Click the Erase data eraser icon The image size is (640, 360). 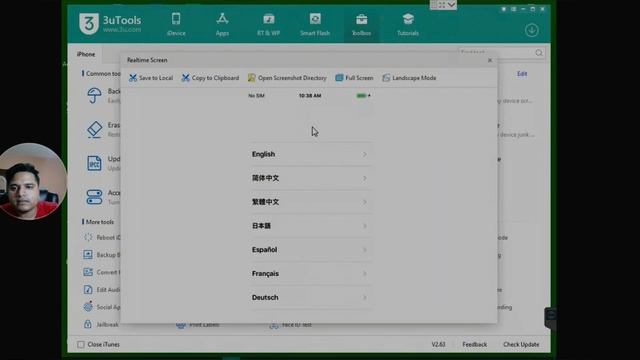[94, 129]
